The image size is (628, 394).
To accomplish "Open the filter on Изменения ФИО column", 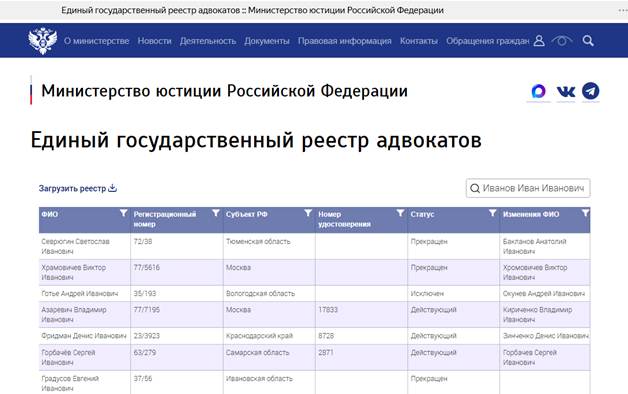I will click(x=585, y=213).
